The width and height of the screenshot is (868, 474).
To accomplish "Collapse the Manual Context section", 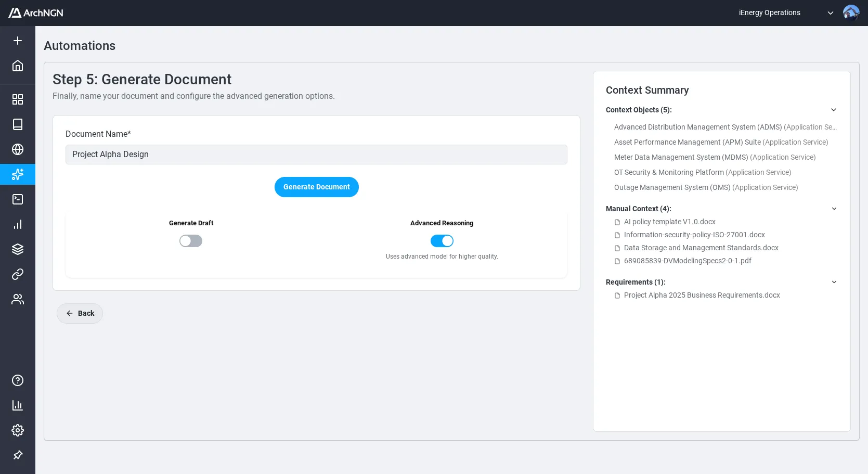I will click(834, 208).
